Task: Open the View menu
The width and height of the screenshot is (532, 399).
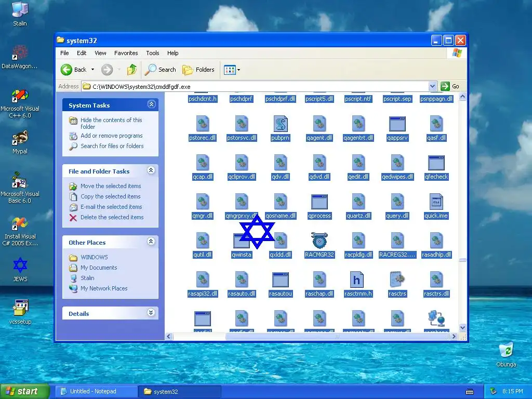Action: [100, 53]
